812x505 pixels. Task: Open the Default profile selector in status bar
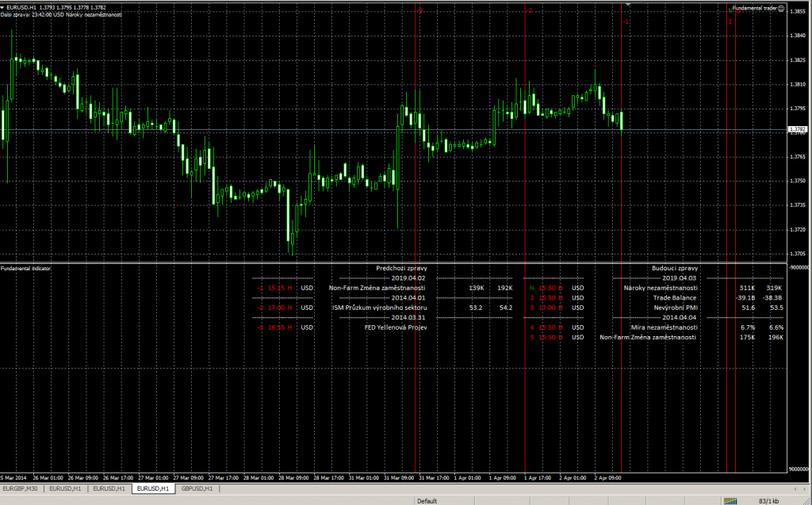pos(427,501)
